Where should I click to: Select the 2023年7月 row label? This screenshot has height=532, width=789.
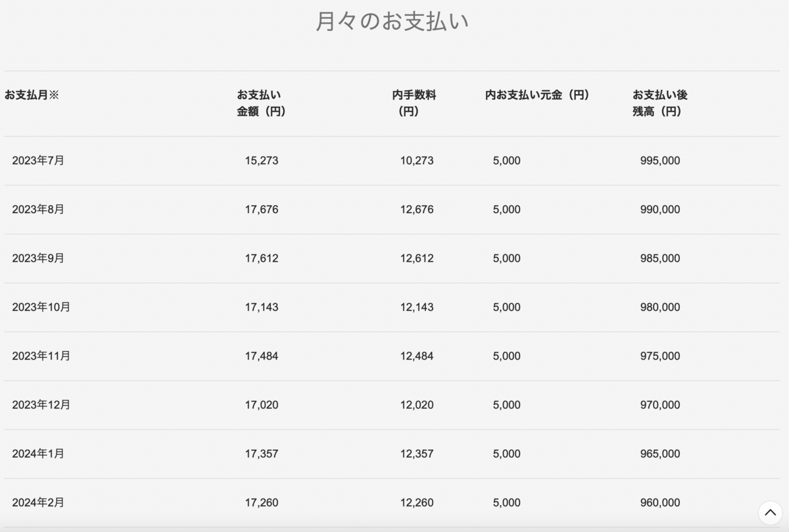click(x=38, y=160)
